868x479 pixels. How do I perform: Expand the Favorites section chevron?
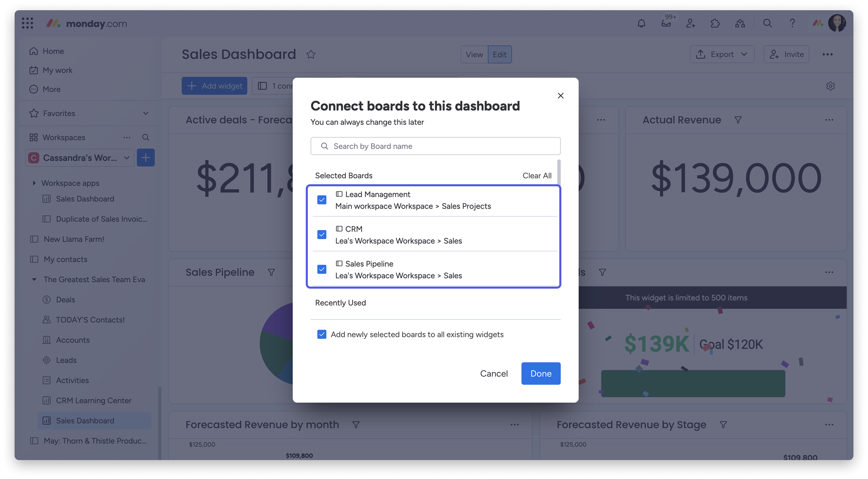pyautogui.click(x=146, y=113)
